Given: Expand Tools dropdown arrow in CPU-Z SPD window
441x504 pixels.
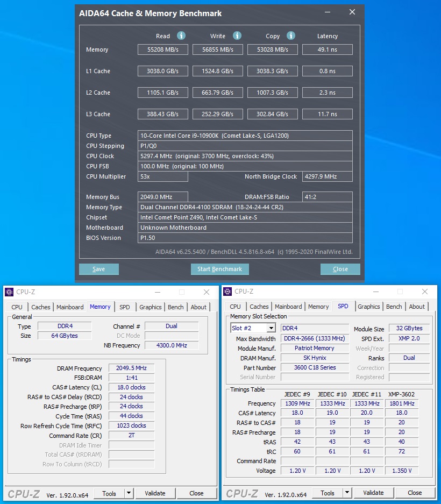Looking at the screenshot, I should [347, 493].
